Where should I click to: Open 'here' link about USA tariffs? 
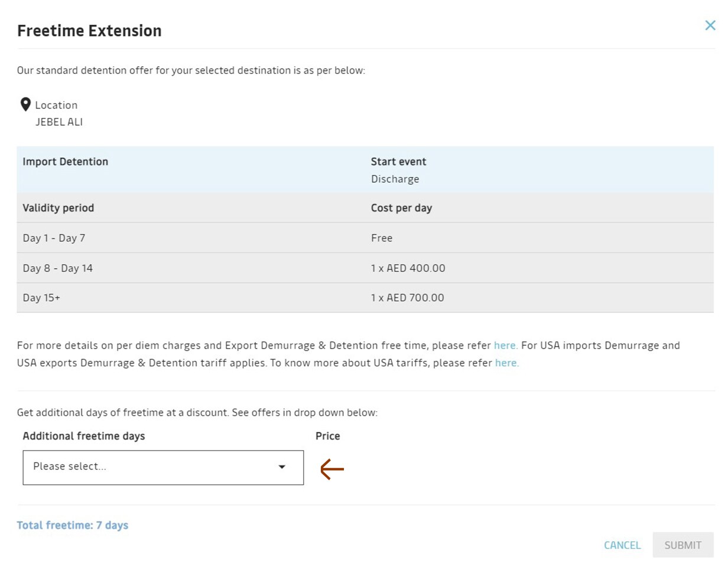coord(506,363)
